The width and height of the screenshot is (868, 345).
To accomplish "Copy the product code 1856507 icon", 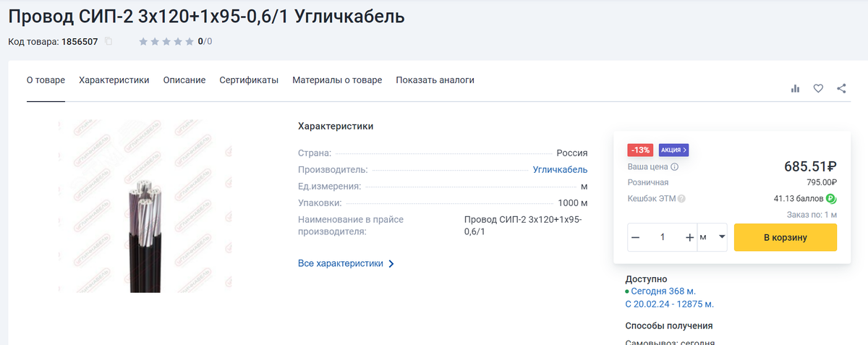I will click(109, 41).
